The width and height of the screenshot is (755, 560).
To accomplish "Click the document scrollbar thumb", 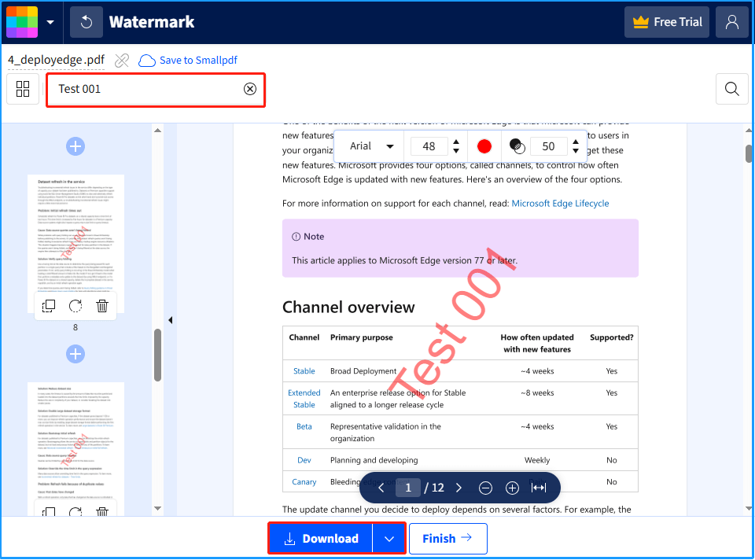I will pos(749,153).
